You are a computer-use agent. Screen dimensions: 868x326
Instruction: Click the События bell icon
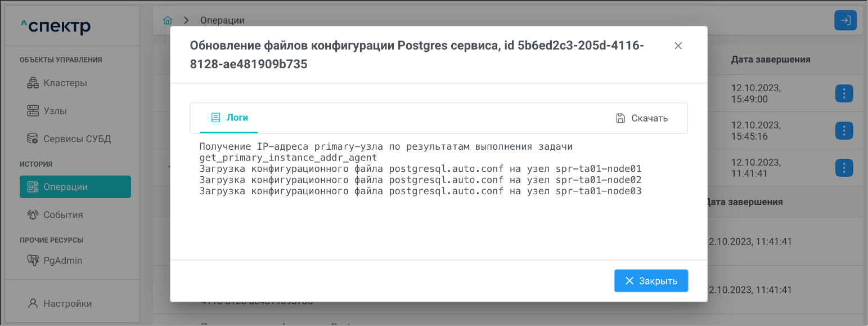[x=33, y=215]
